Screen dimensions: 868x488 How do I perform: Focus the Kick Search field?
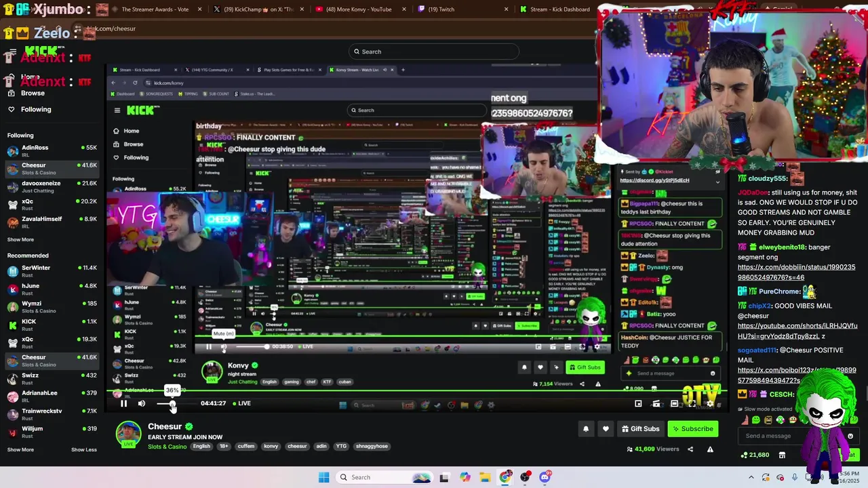434,52
